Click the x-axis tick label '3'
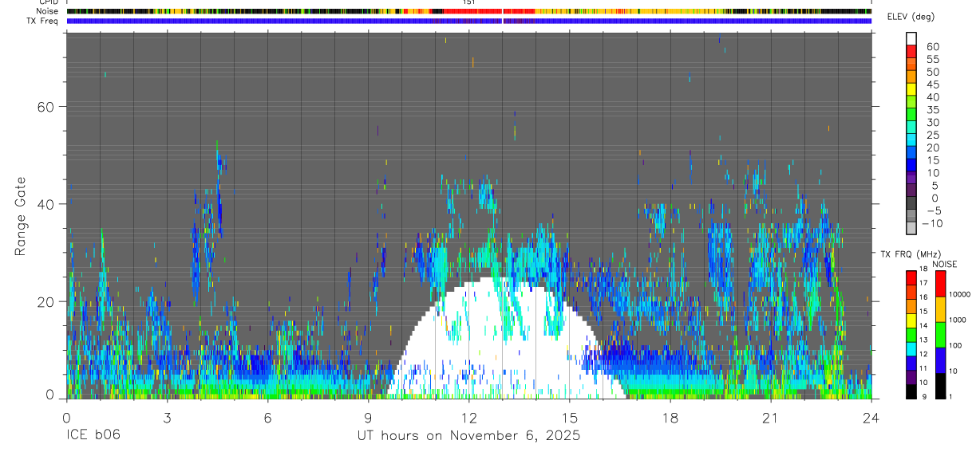The height and width of the screenshot is (452, 980). coord(167,417)
